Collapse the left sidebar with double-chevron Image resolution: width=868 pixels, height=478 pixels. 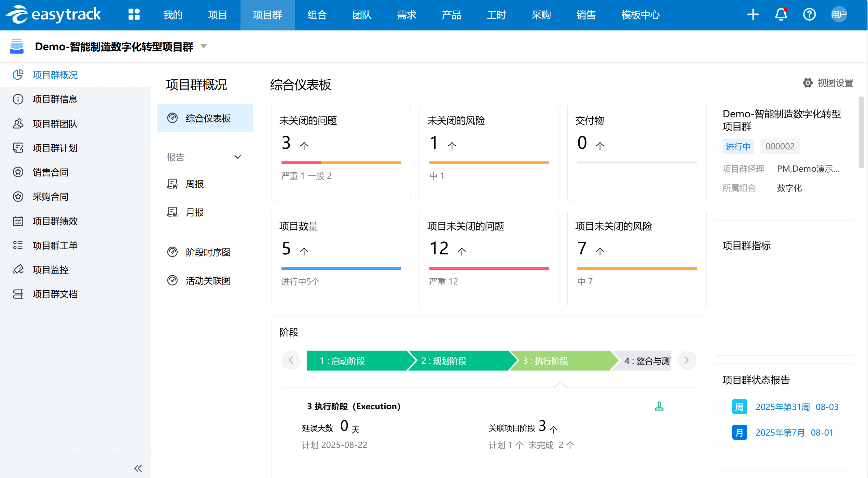(x=138, y=468)
